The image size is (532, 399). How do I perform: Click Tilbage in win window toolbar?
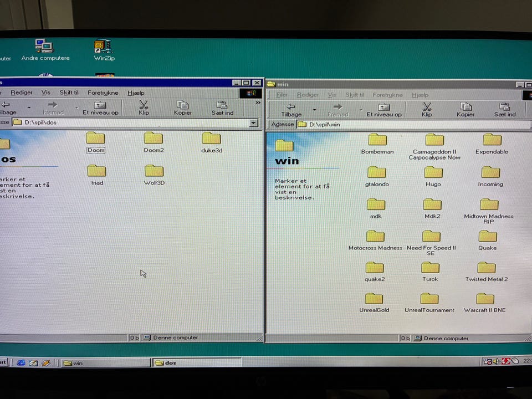pyautogui.click(x=291, y=110)
